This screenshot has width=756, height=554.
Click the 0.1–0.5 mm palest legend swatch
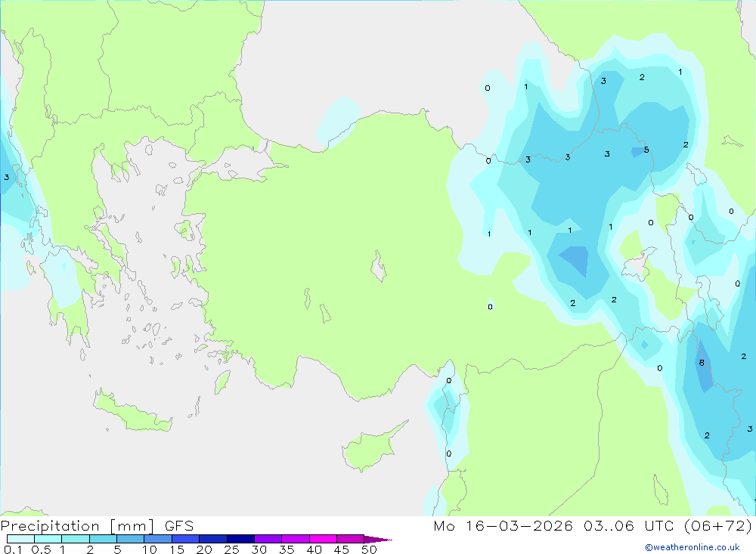pos(20,539)
